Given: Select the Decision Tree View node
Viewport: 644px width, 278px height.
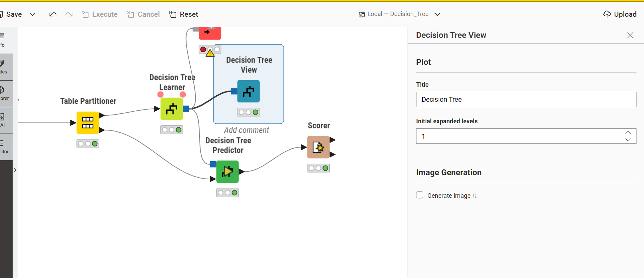Looking at the screenshot, I should (248, 91).
